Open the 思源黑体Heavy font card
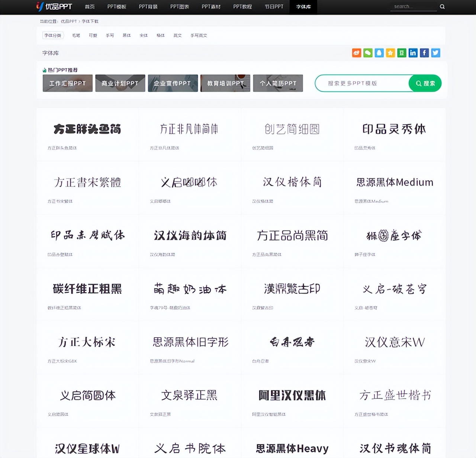 [292, 443]
